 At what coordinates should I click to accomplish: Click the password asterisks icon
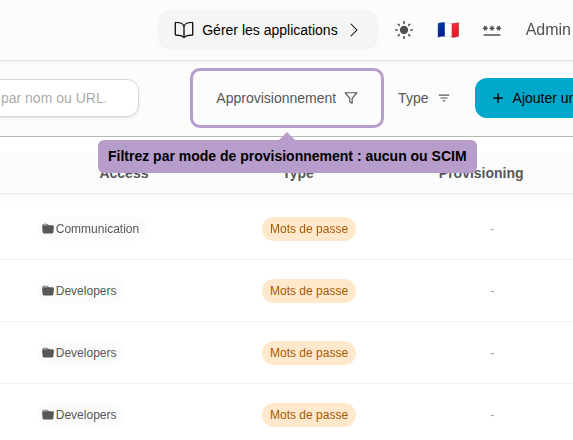tap(492, 30)
